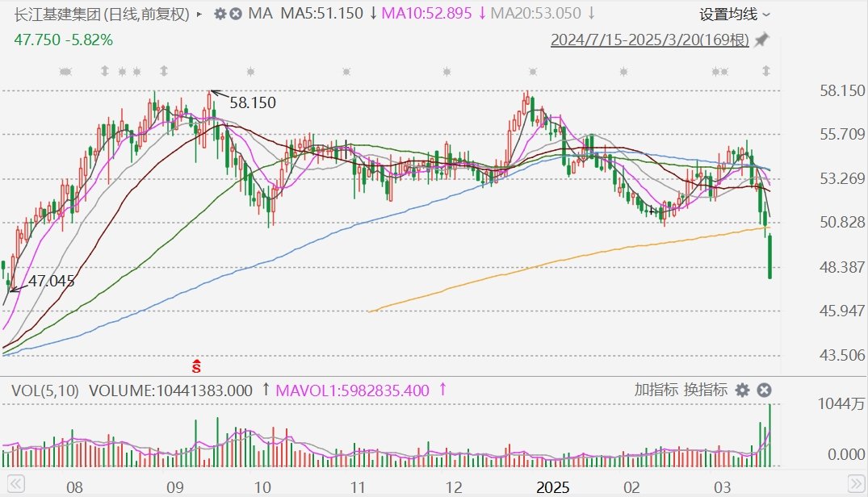Click the up-down arrow marker above the last candle
This screenshot has height=497, width=868.
pyautogui.click(x=766, y=71)
